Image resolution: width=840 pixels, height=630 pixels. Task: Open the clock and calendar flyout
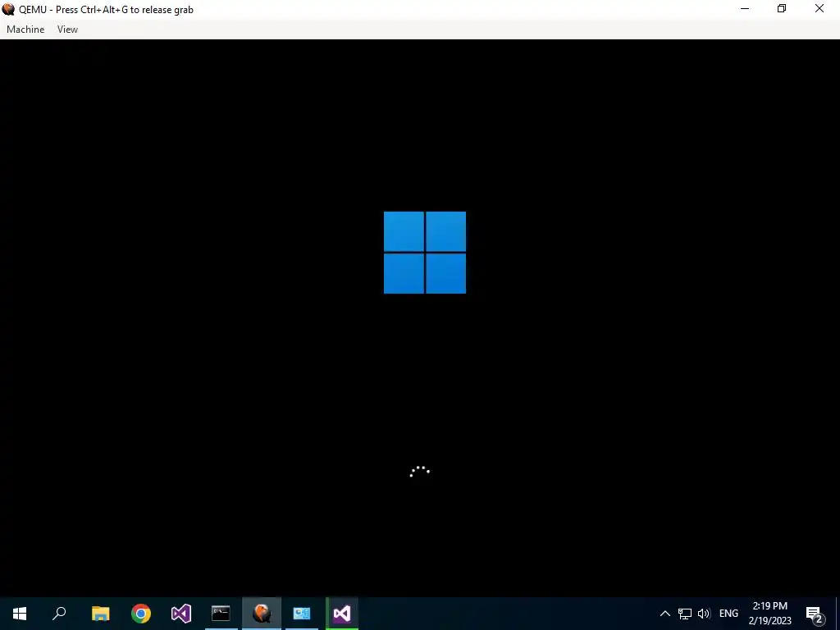point(769,614)
